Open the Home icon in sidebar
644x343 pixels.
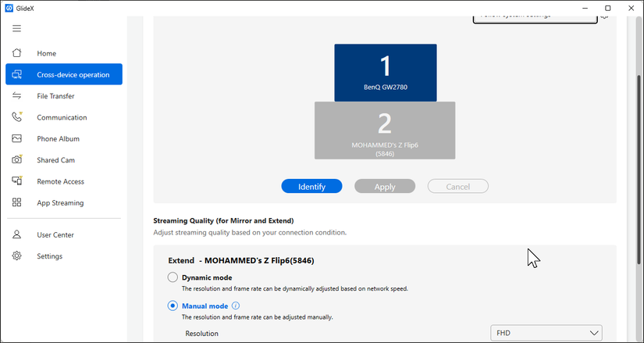[16, 53]
